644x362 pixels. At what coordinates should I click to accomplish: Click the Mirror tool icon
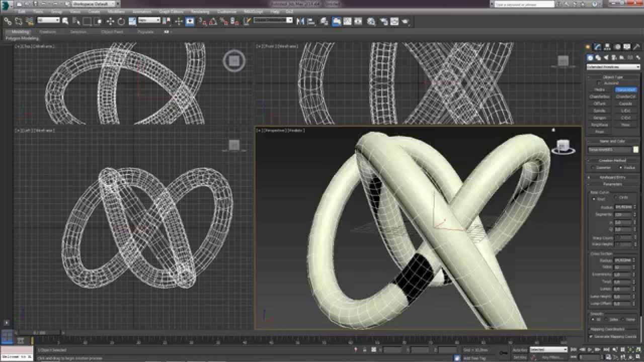tap(300, 21)
